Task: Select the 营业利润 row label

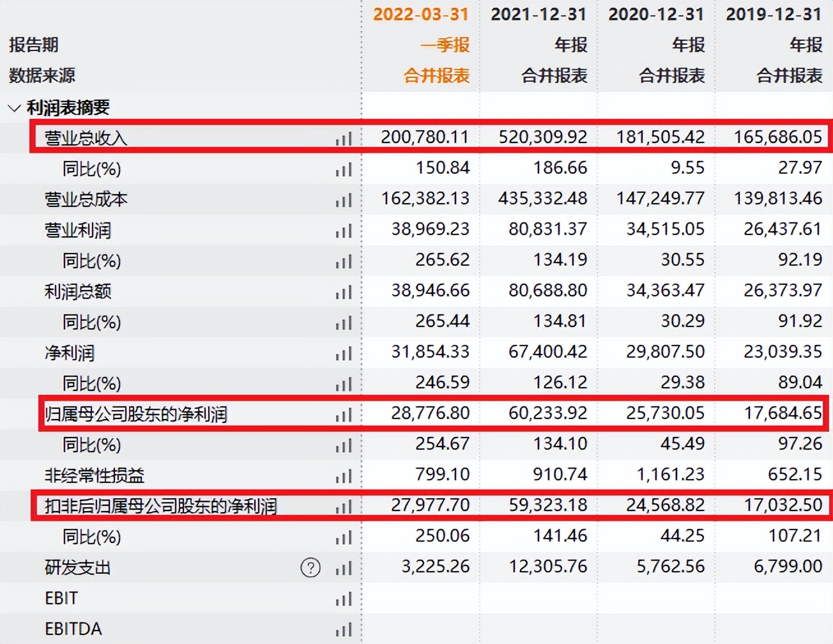Action: coord(77,230)
